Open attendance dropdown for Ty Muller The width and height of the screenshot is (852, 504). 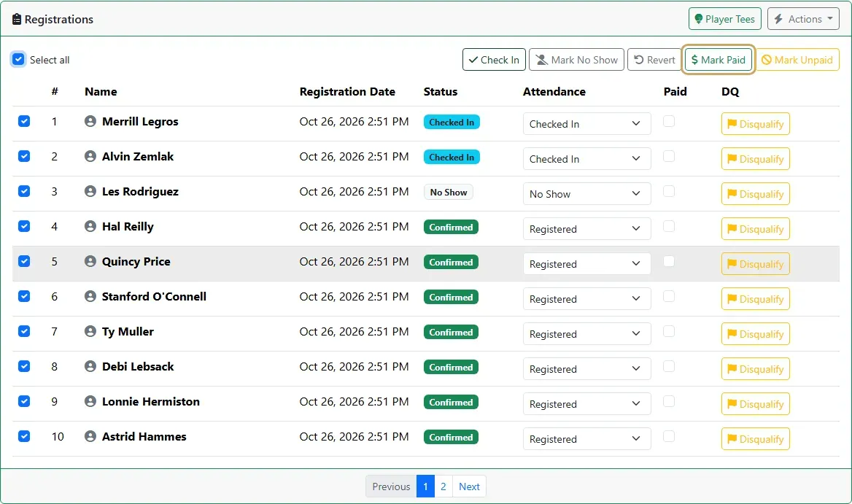tap(586, 334)
